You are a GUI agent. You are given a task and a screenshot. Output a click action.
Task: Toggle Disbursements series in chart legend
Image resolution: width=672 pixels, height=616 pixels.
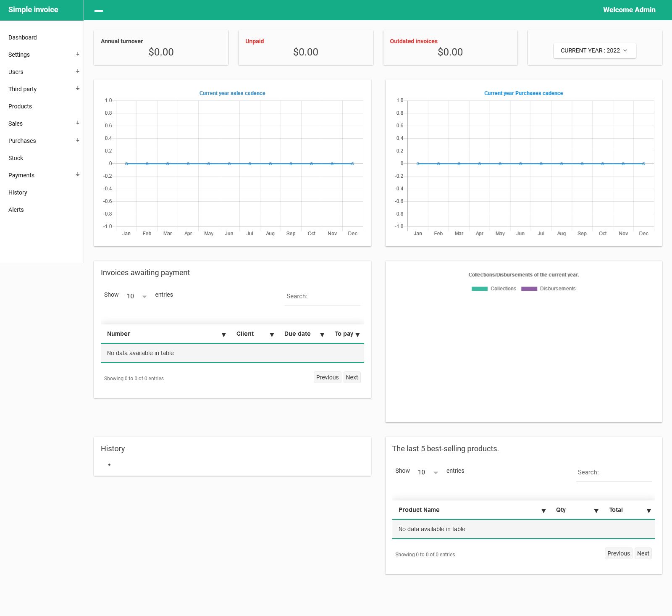(548, 289)
